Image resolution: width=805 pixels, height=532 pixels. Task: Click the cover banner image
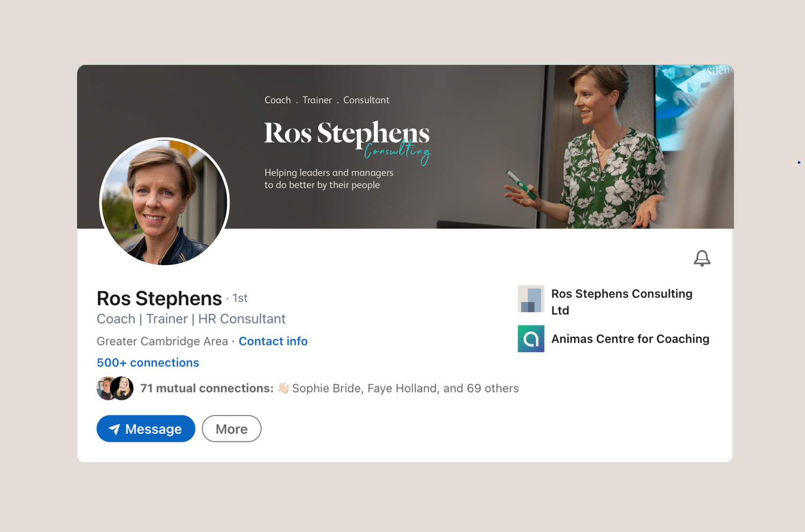tap(405, 146)
